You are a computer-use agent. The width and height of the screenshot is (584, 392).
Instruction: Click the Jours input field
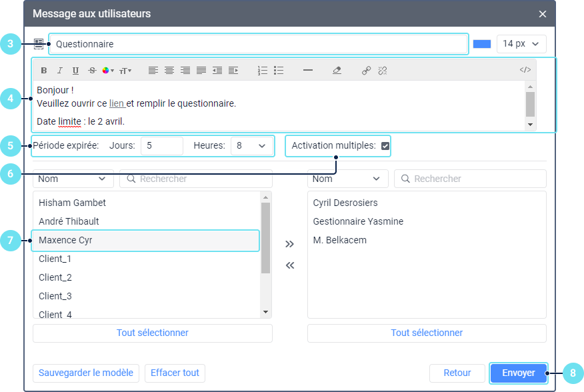click(161, 146)
